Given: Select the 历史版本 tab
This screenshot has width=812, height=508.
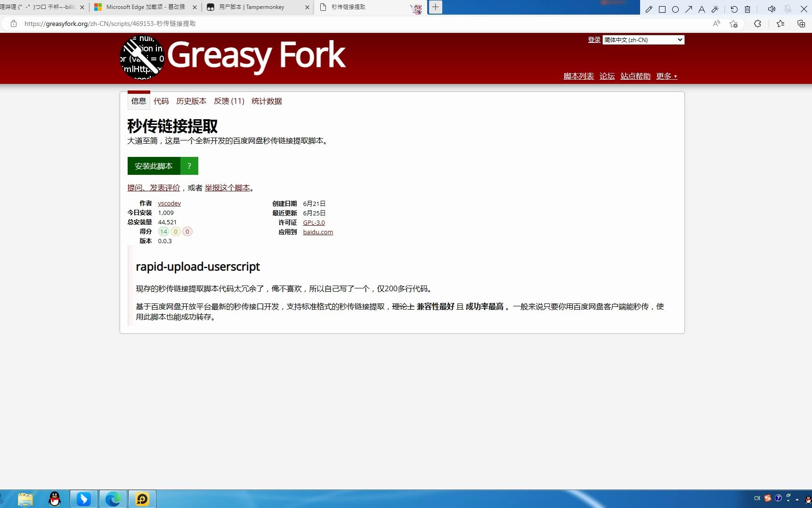Looking at the screenshot, I should 191,101.
